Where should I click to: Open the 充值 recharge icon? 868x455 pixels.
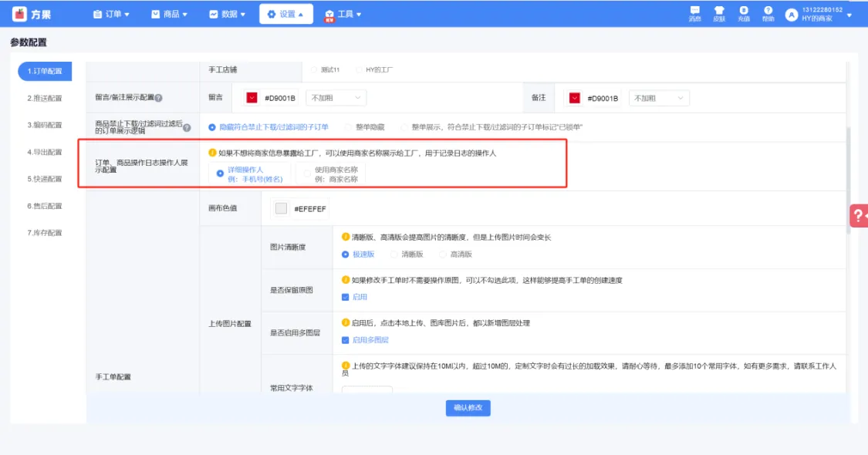744,11
